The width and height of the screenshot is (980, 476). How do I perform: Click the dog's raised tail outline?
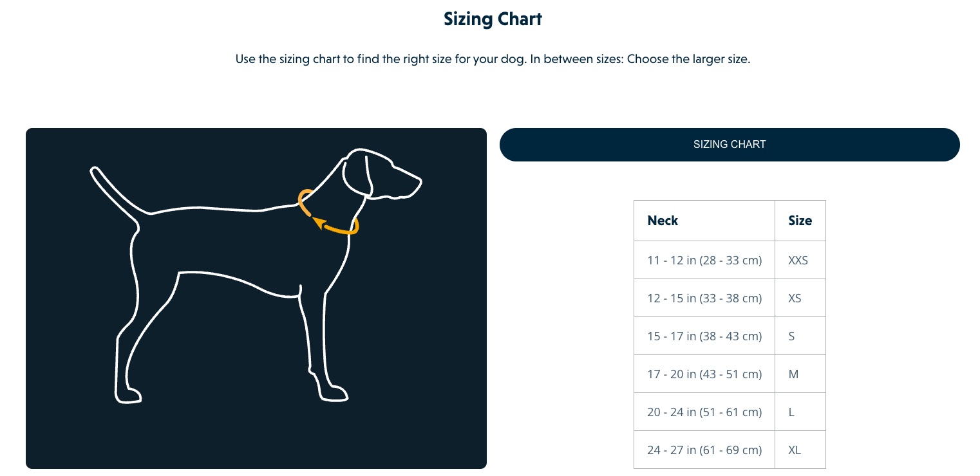113,190
